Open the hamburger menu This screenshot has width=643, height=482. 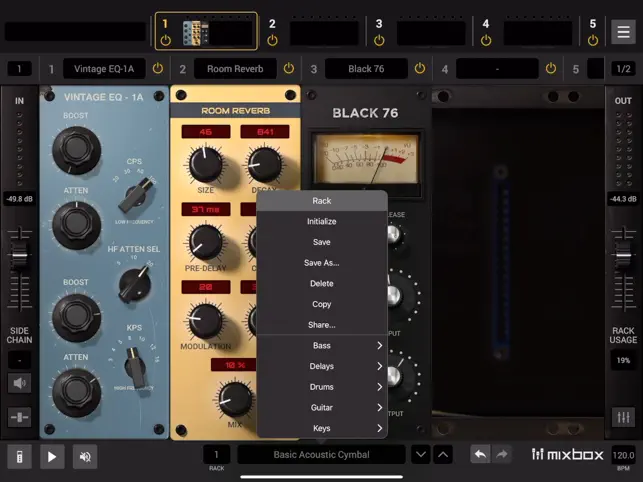623,32
